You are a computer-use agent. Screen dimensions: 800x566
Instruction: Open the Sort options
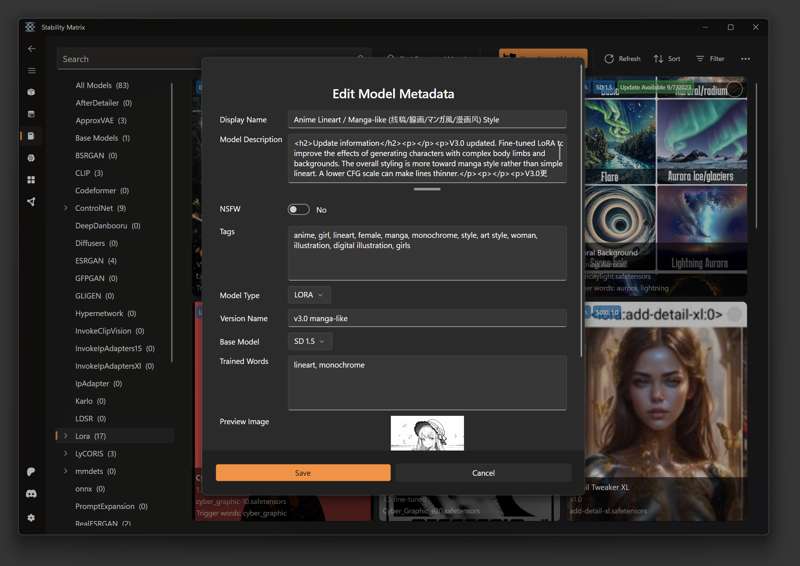click(x=667, y=59)
